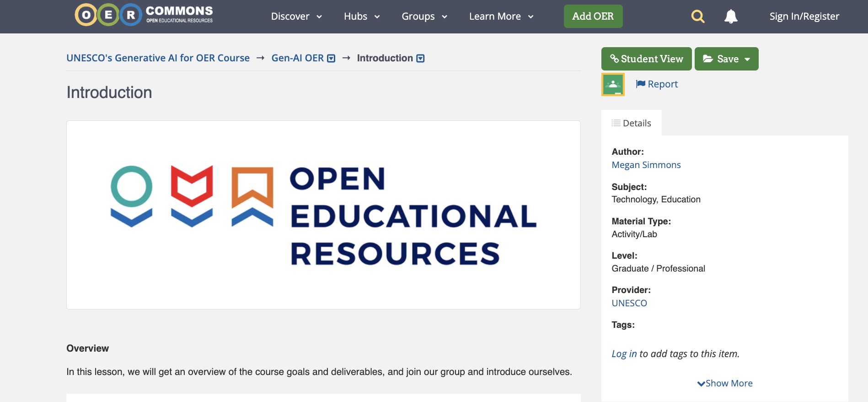Click the Overview section heading
Image resolution: width=868 pixels, height=402 pixels.
pyautogui.click(x=88, y=348)
